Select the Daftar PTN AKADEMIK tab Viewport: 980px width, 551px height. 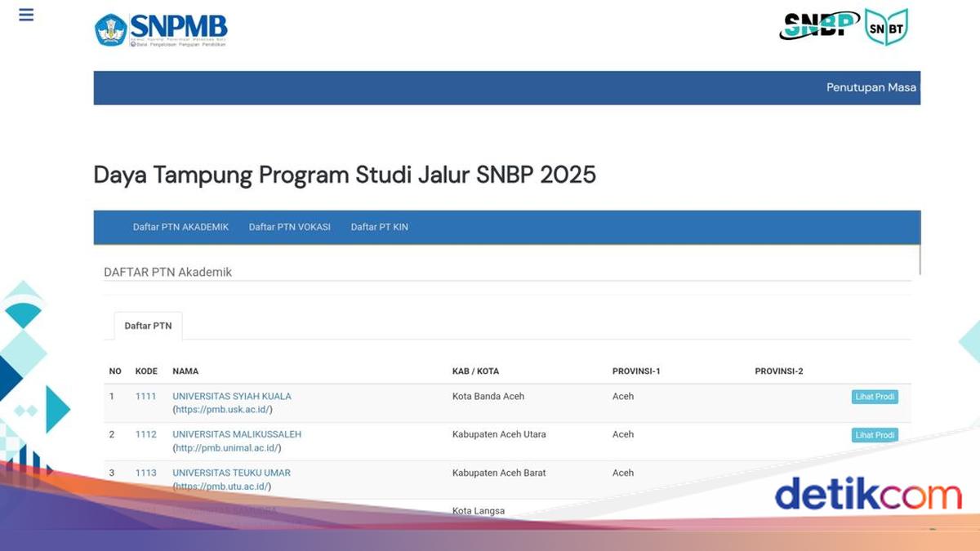pyautogui.click(x=180, y=227)
